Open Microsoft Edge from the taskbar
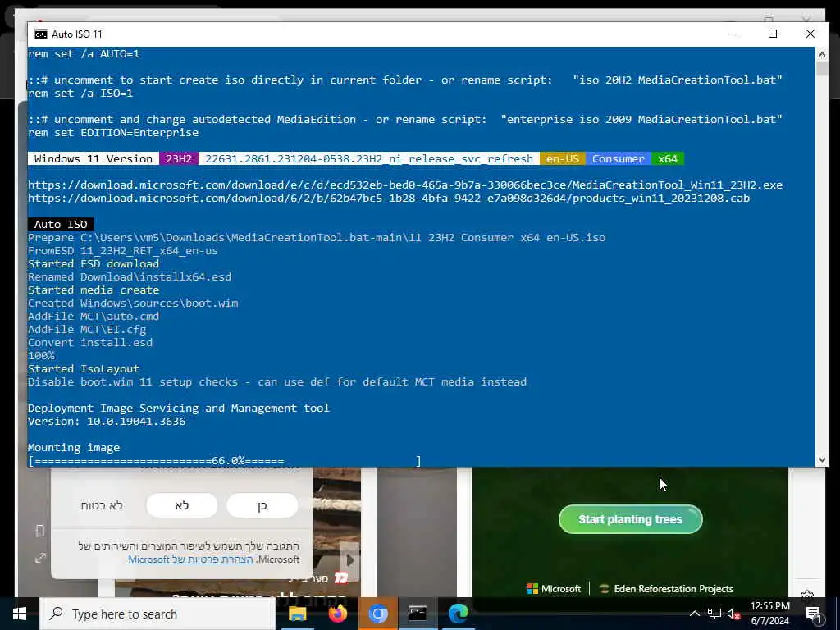The width and height of the screenshot is (840, 630). tap(458, 614)
